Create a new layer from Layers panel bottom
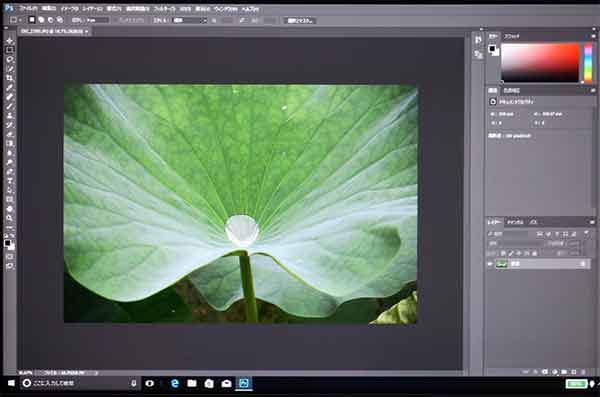The image size is (600, 397). point(574,372)
